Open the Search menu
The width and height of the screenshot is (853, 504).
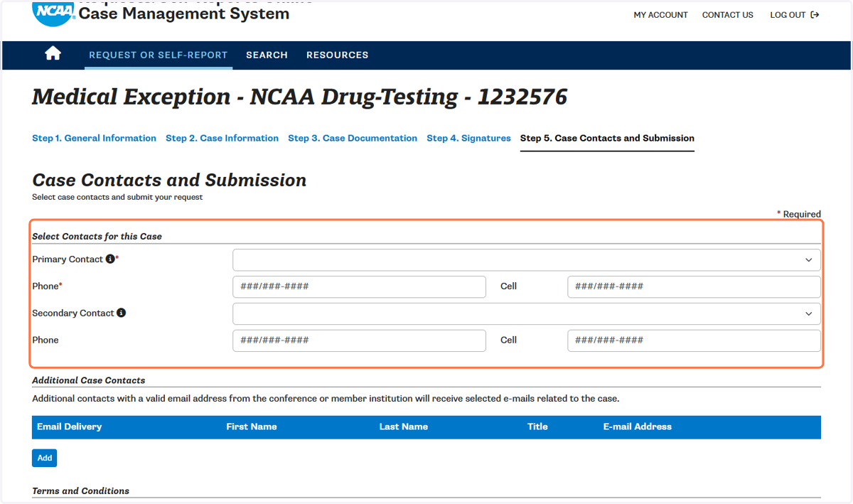pyautogui.click(x=267, y=55)
